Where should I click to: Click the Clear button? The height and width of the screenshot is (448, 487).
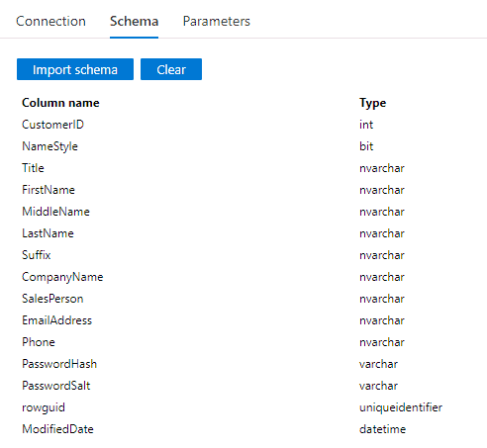[171, 69]
